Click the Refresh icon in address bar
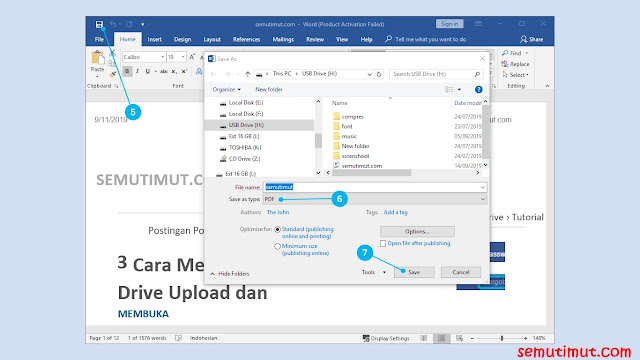The width and height of the screenshot is (640, 360). 379,74
